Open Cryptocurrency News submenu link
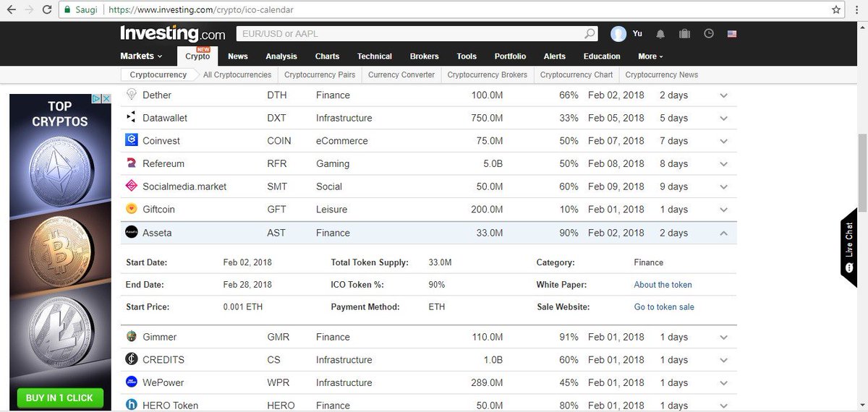Viewport: 868px width, 412px height. click(662, 74)
